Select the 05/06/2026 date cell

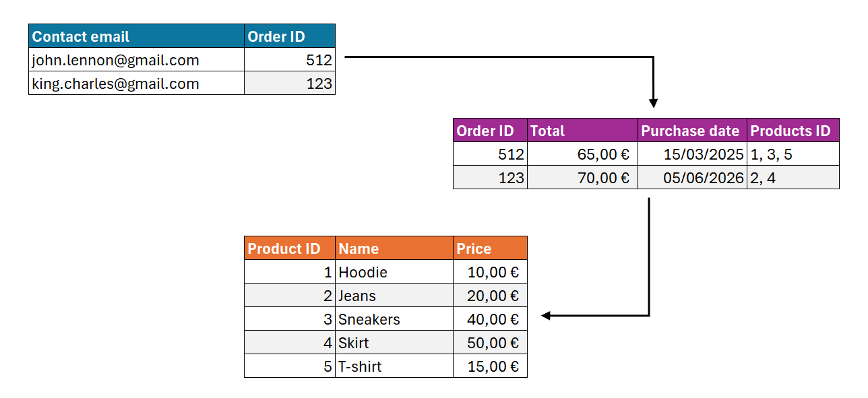692,178
